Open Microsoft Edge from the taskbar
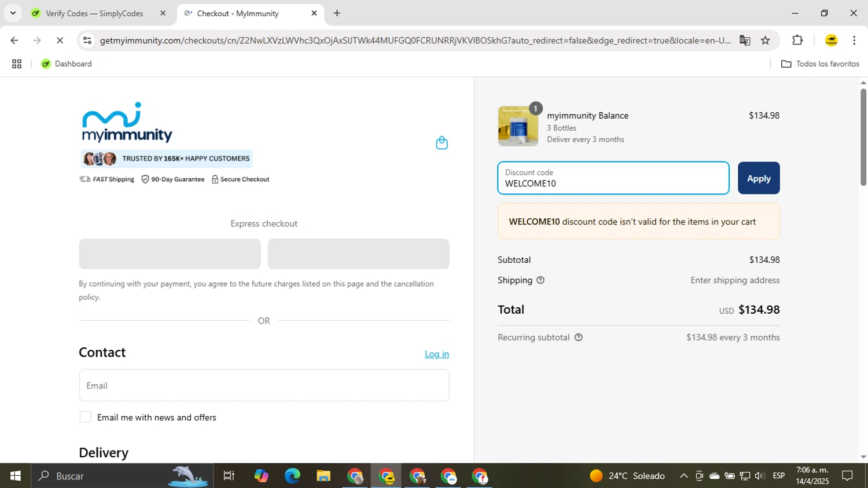The height and width of the screenshot is (488, 868). (292, 476)
